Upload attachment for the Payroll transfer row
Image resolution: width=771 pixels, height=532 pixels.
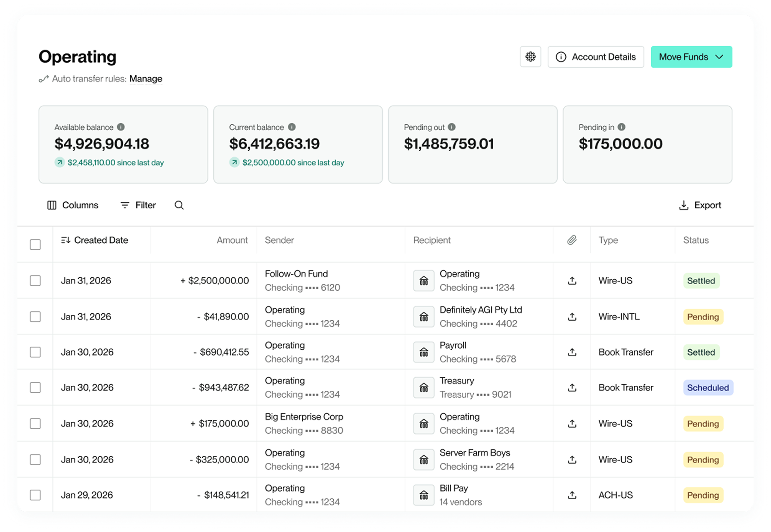pyautogui.click(x=572, y=352)
